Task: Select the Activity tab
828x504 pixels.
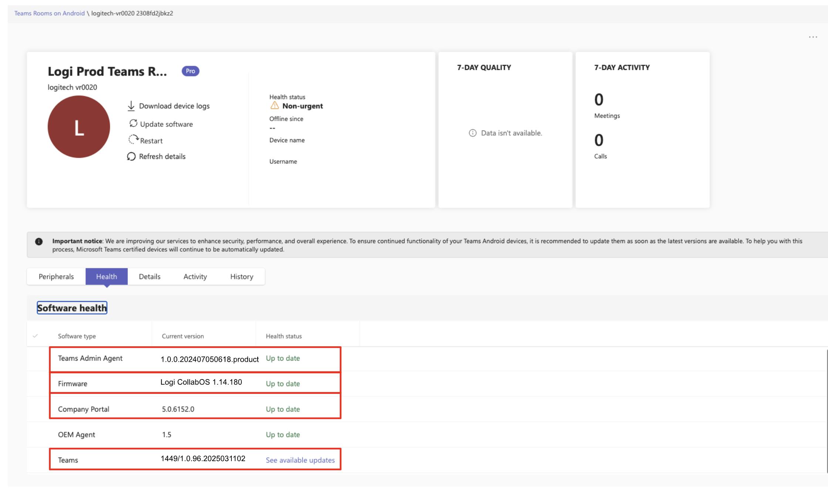Action: pyautogui.click(x=195, y=276)
